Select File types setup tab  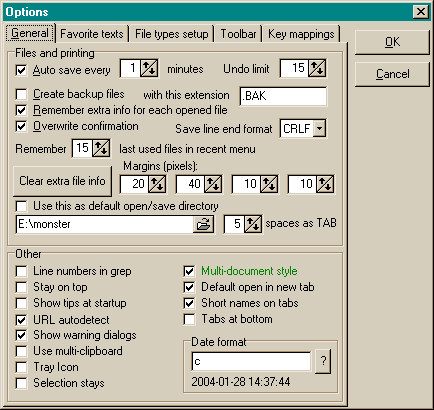pyautogui.click(x=172, y=34)
